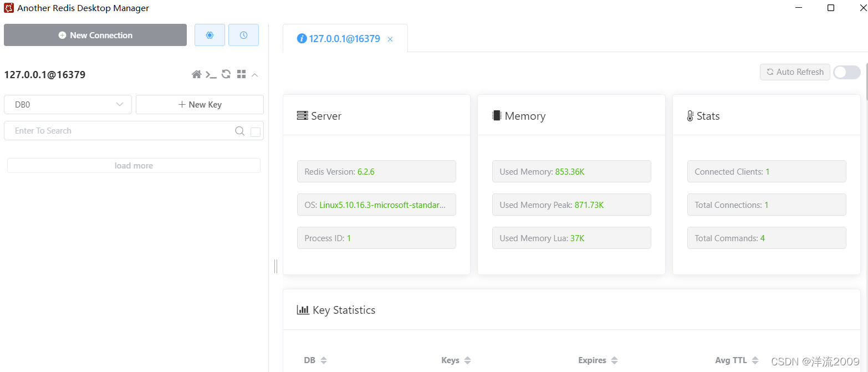This screenshot has width=868, height=372.
Task: Maximize the application window
Action: 831,8
